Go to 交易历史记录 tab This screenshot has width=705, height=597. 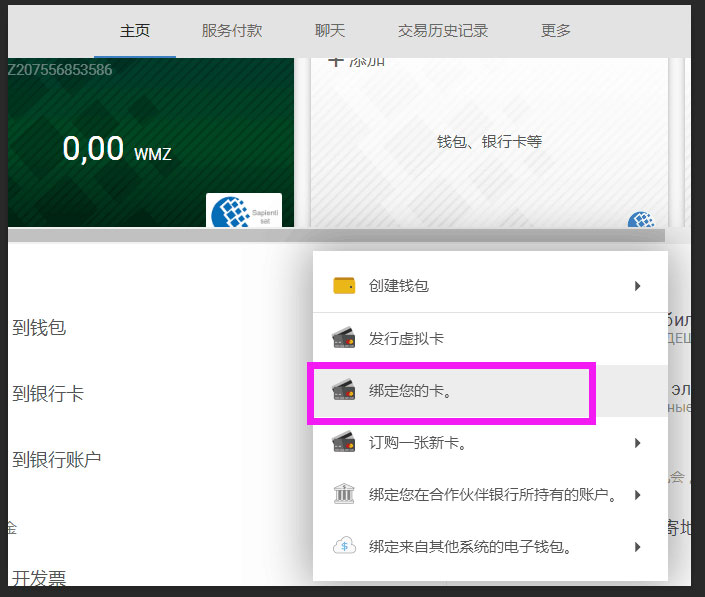(443, 31)
